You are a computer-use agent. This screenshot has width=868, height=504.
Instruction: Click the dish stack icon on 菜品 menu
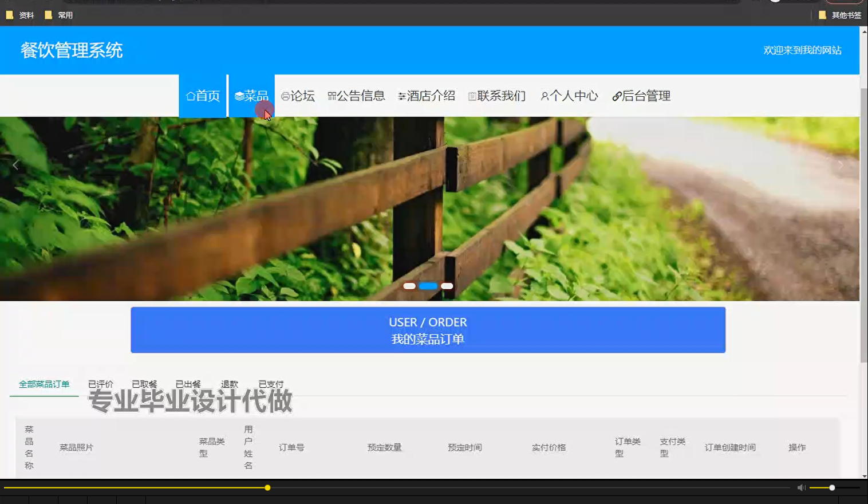click(x=239, y=96)
